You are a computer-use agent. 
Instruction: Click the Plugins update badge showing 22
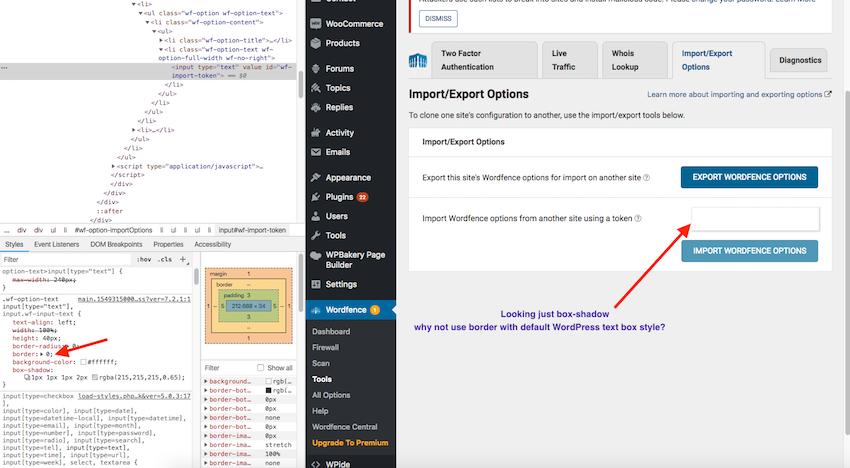(362, 197)
